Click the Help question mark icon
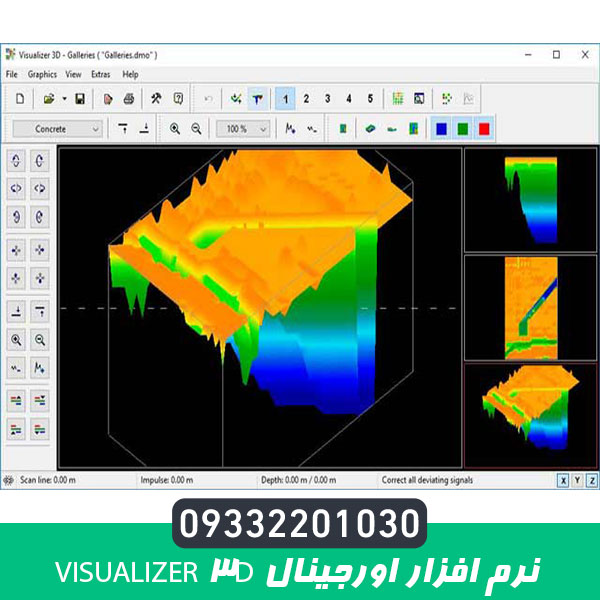The height and width of the screenshot is (600, 600). [x=178, y=99]
